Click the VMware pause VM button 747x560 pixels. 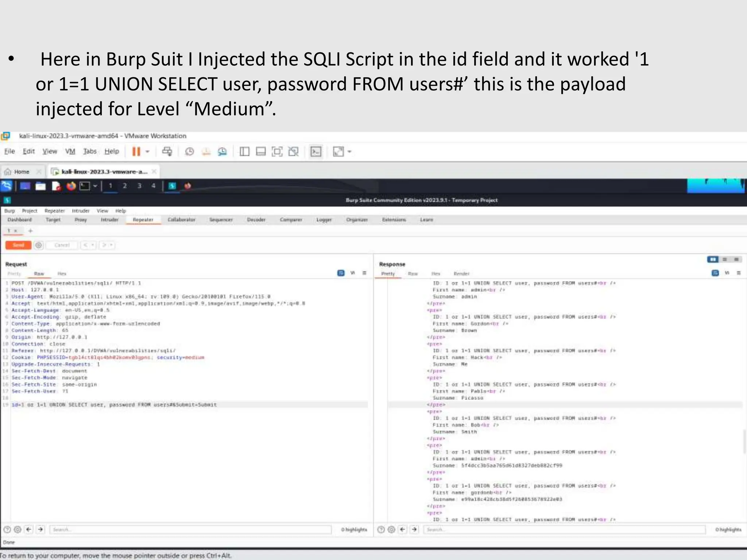pyautogui.click(x=136, y=152)
